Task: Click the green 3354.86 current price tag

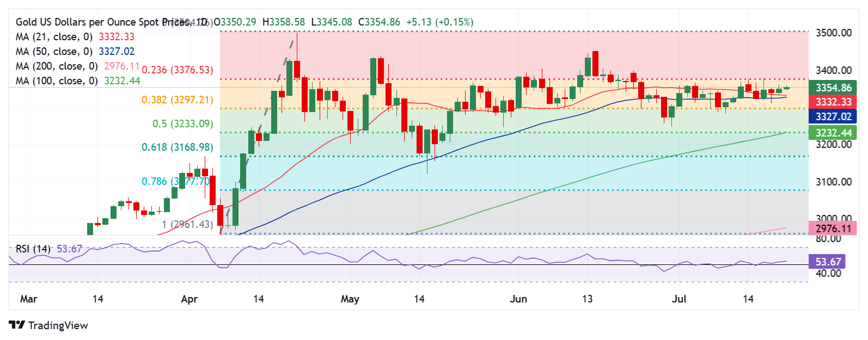Action: 833,88
